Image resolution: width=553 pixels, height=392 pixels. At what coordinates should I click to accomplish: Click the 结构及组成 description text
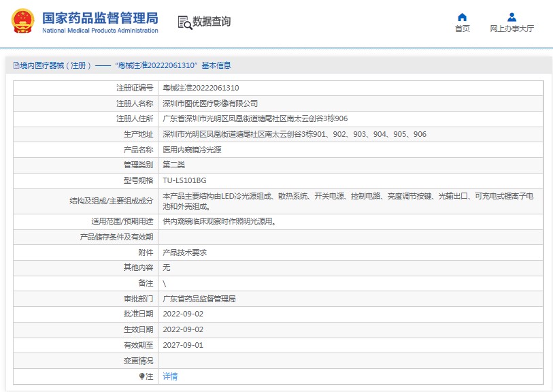(348, 201)
